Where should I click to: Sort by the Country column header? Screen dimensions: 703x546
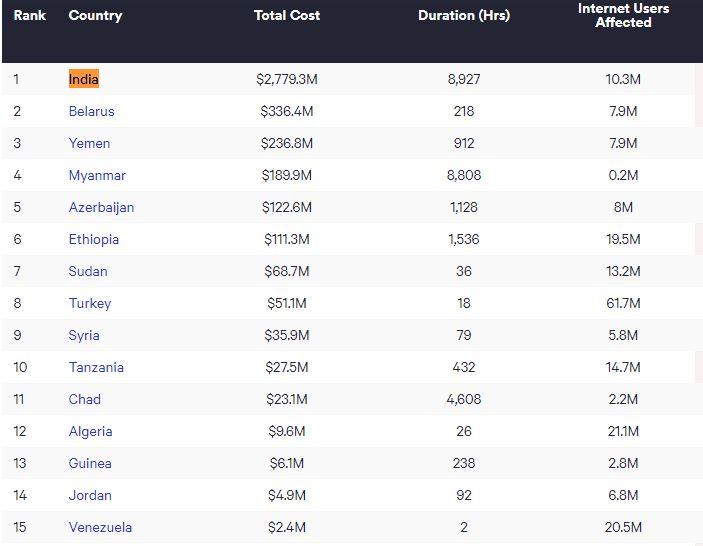point(95,16)
